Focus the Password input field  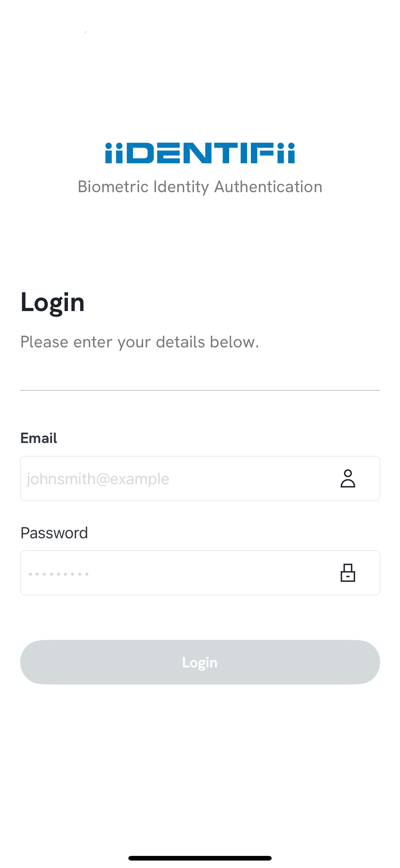point(200,573)
